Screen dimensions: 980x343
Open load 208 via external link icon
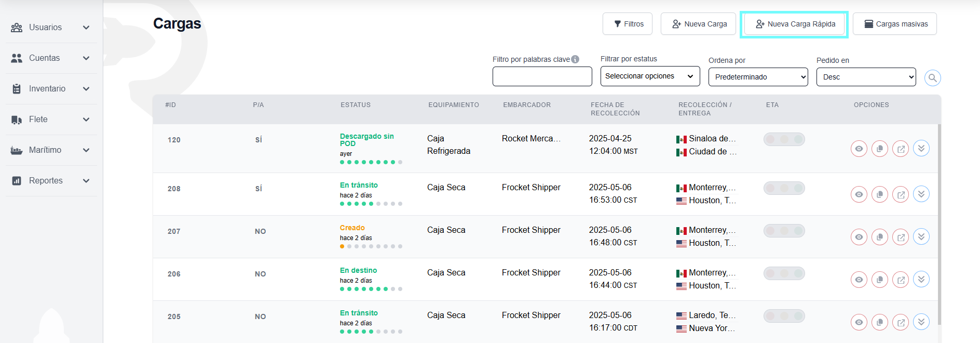coord(901,194)
